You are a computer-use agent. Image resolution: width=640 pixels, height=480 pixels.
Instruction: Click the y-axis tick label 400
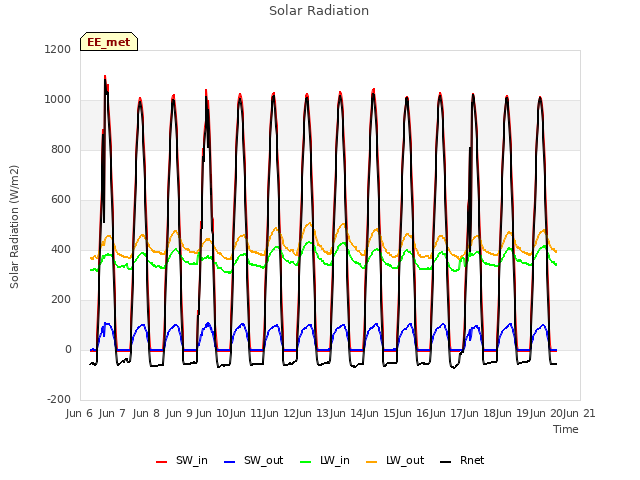[x=61, y=249]
